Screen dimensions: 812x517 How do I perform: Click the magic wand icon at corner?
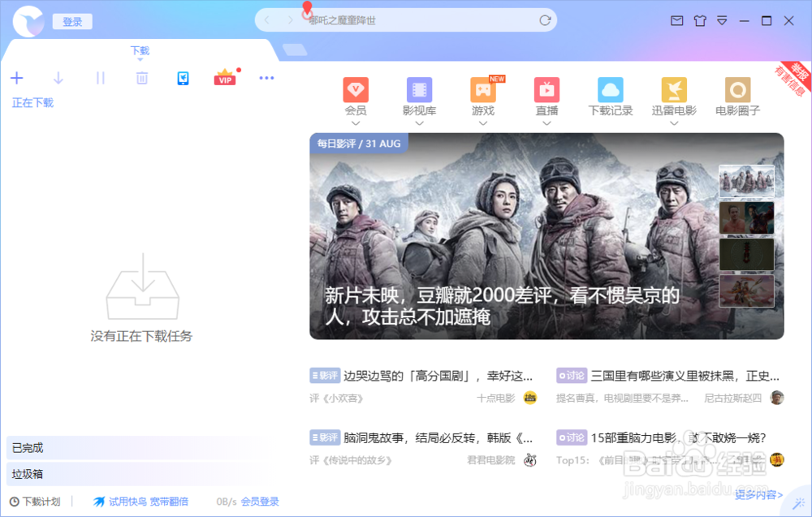[799, 503]
